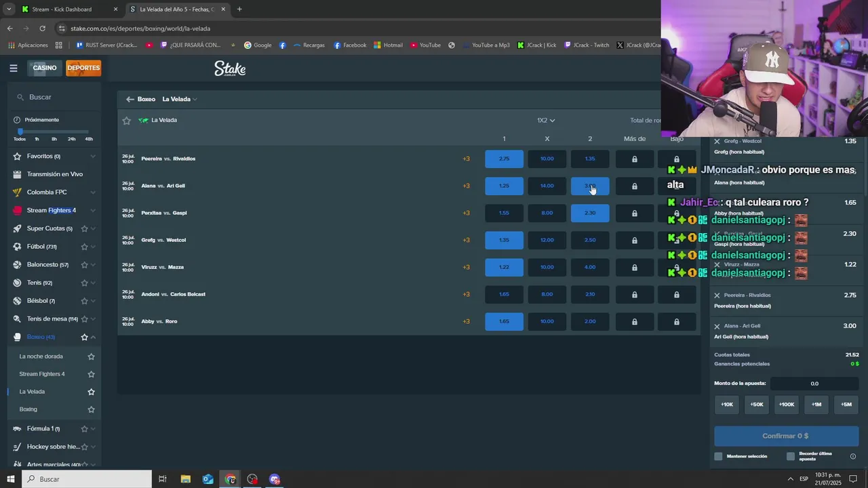
Task: Expand the Fórmula 1 section chevron
Action: pyautogui.click(x=93, y=428)
